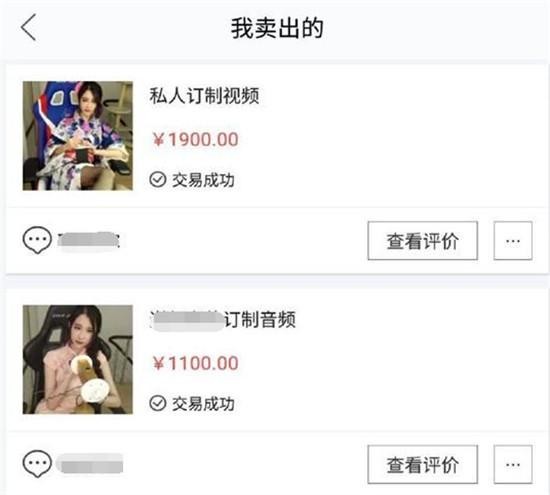The height and width of the screenshot is (495, 550).
Task: Click 交易成功 status on first order
Action: [x=203, y=180]
